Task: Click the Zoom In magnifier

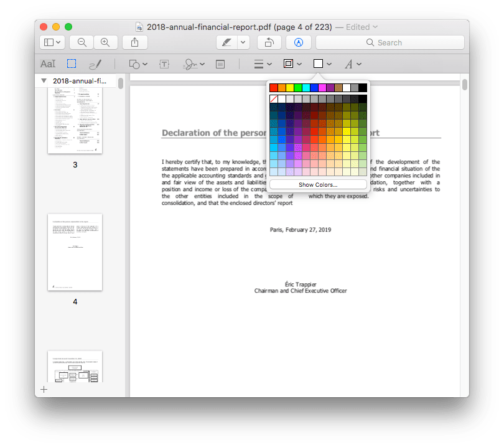Action: (106, 42)
